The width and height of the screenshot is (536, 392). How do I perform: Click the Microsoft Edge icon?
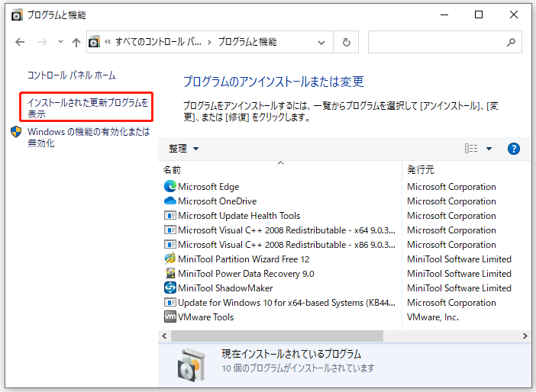(x=170, y=186)
